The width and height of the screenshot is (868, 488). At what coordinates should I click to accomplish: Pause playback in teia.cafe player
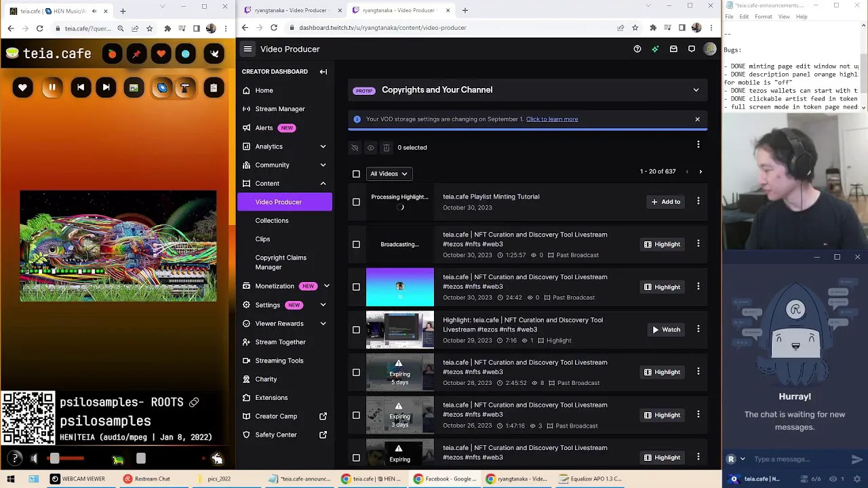click(52, 87)
